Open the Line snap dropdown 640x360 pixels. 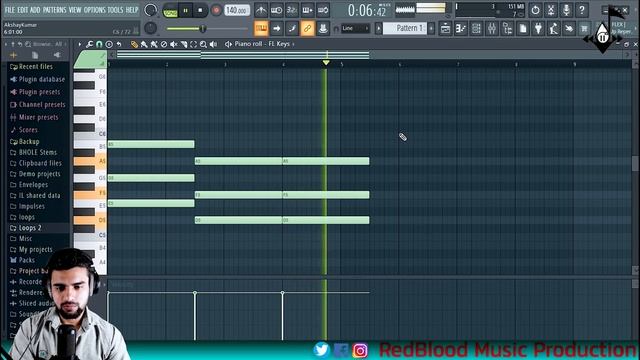click(x=355, y=28)
